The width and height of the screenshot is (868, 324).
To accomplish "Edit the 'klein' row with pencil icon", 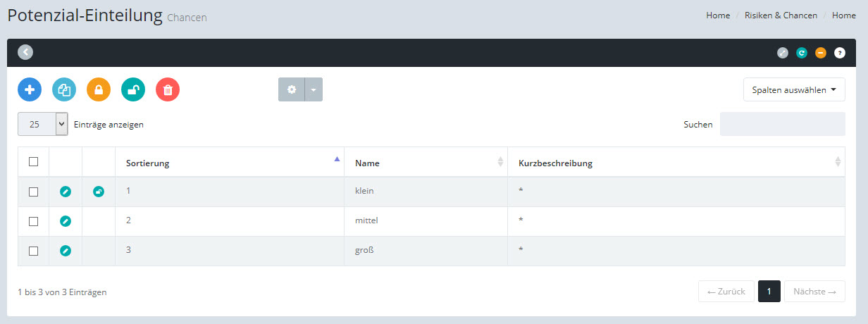I will [x=66, y=192].
